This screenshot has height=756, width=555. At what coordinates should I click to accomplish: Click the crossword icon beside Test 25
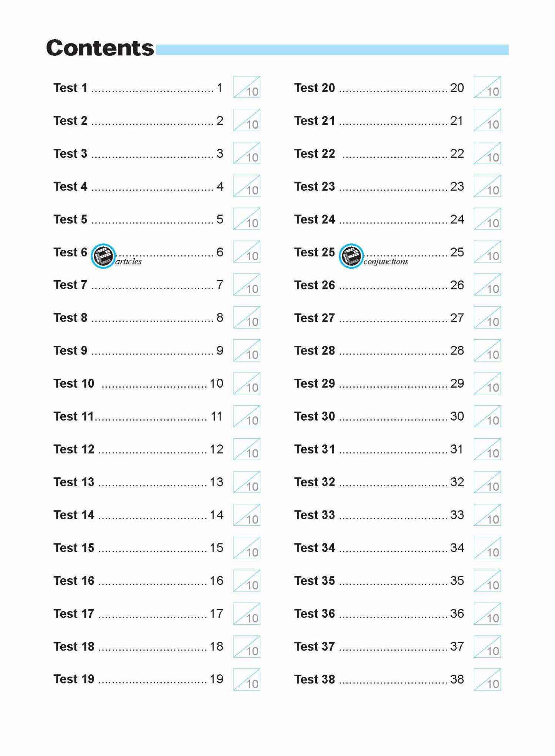coord(351,256)
